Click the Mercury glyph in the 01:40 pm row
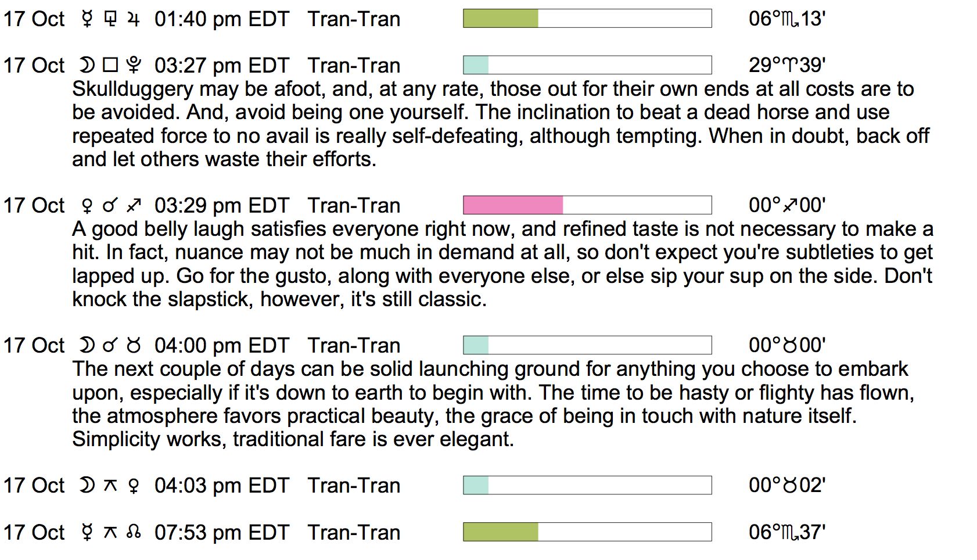977x560 pixels. click(x=87, y=19)
